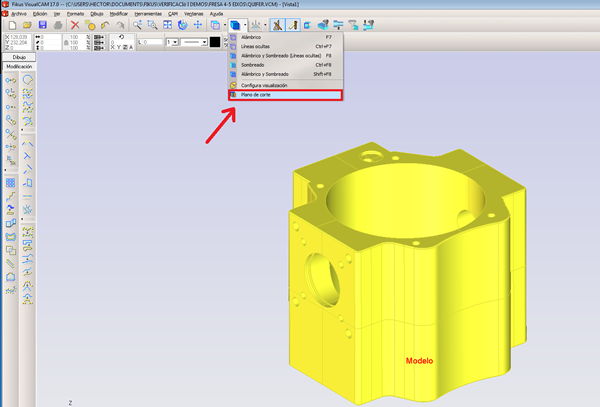Click the Save diskette icon
The image size is (600, 407).
coord(42,24)
